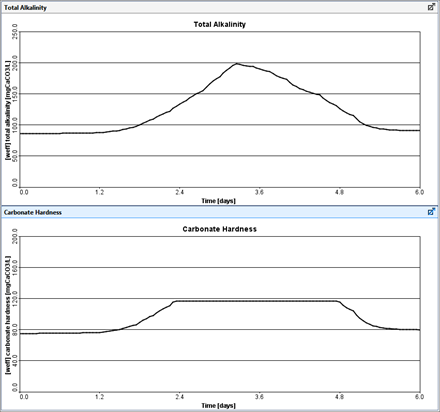This screenshot has width=440, height=412.
Task: Click the 50.0 tick on Total Alkalinity axis
Action: tap(15, 156)
